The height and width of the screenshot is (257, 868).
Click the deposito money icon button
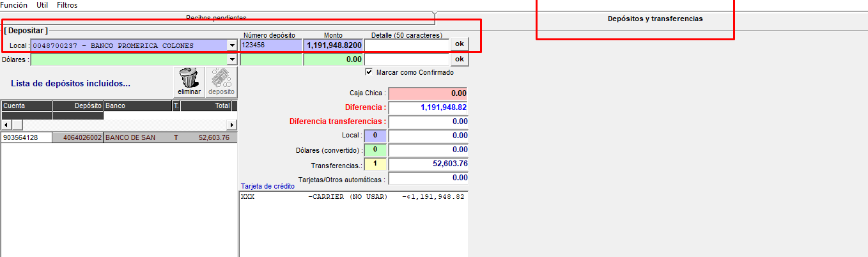[221, 82]
